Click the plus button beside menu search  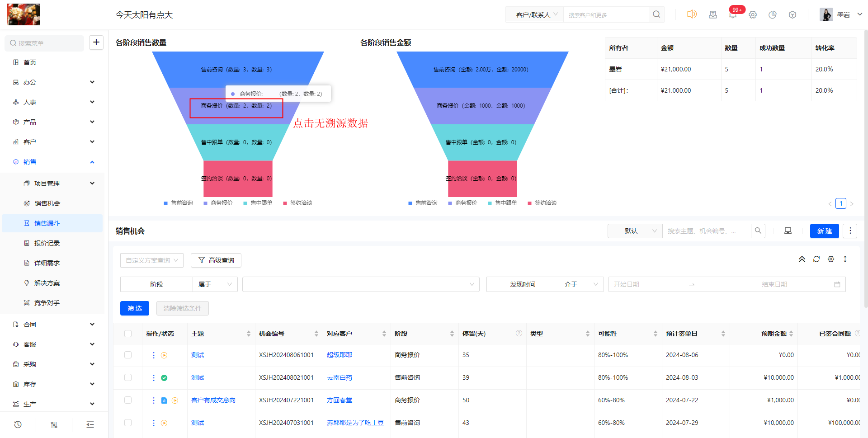96,42
